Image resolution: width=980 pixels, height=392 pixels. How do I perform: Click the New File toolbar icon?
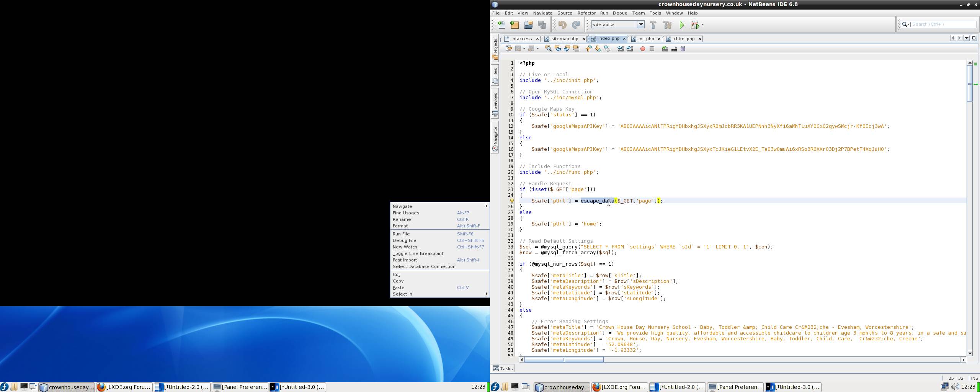coord(501,25)
